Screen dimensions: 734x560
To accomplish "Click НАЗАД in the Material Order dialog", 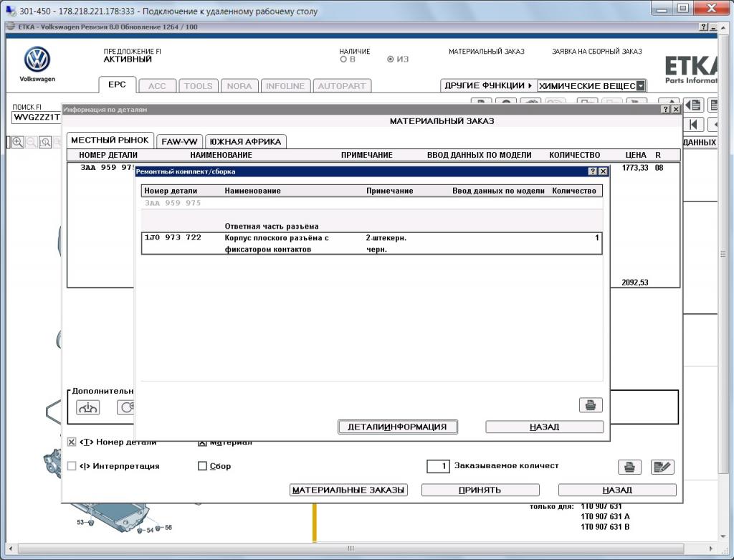I will pyautogui.click(x=617, y=490).
